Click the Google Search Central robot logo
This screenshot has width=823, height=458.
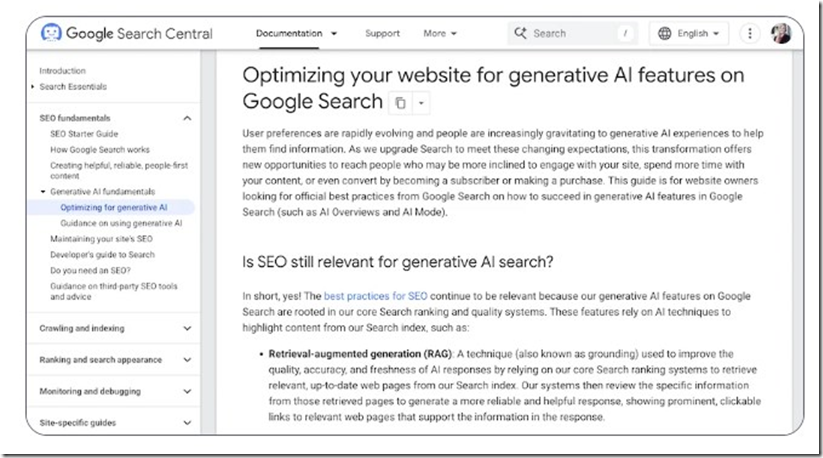(x=51, y=33)
